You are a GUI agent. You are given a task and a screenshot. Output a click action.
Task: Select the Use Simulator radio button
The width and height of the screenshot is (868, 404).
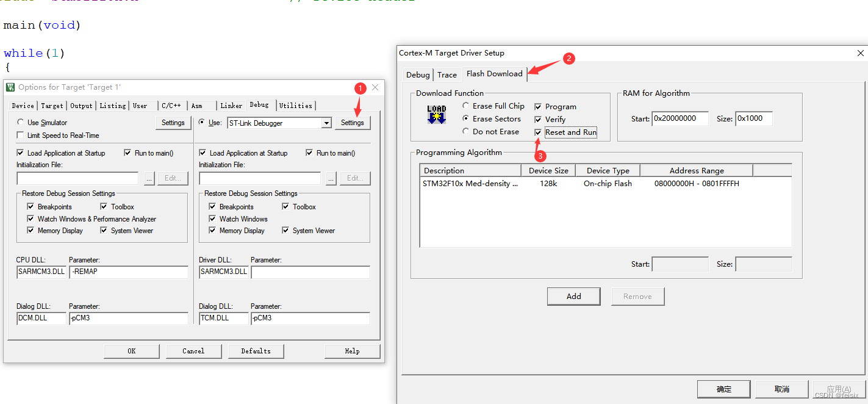21,123
